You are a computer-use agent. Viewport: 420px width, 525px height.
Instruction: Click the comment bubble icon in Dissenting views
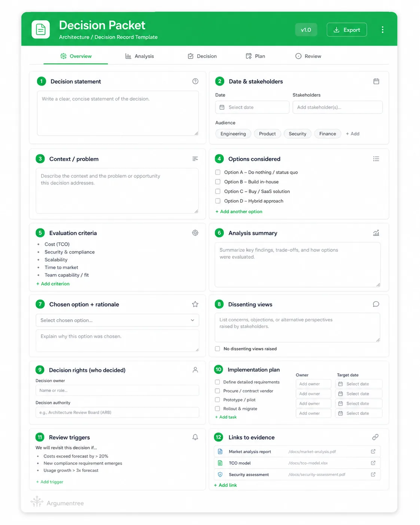376,304
